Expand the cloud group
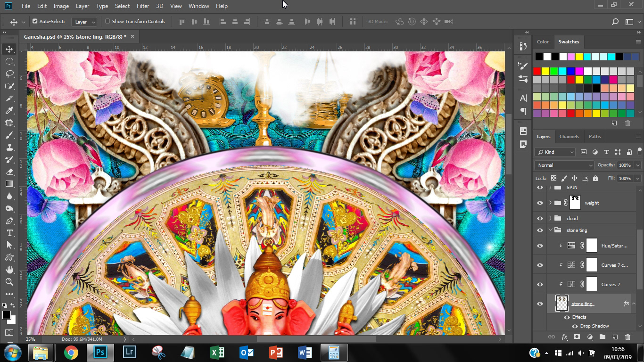Screen dimensions: 644x362 point(550,218)
